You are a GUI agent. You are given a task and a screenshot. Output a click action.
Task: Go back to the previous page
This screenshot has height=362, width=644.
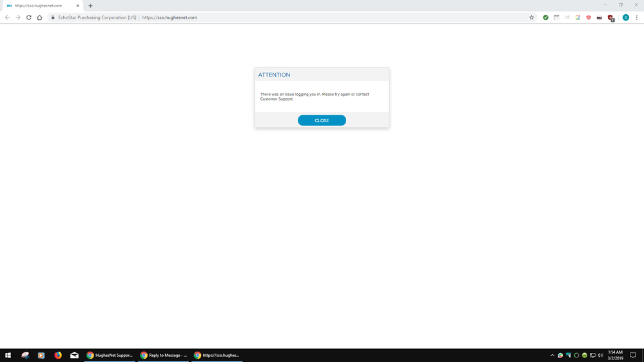(7, 17)
